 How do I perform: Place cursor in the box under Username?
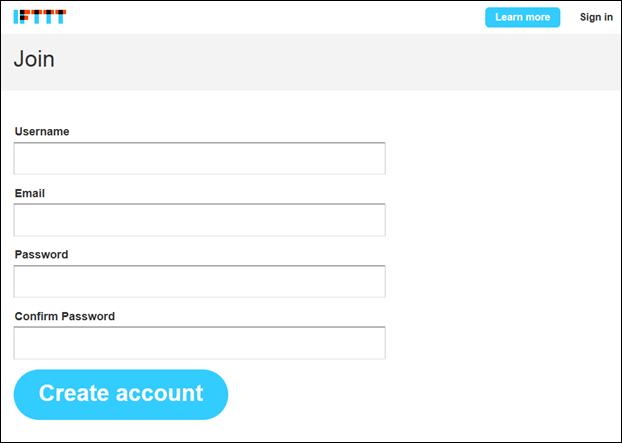(200, 158)
